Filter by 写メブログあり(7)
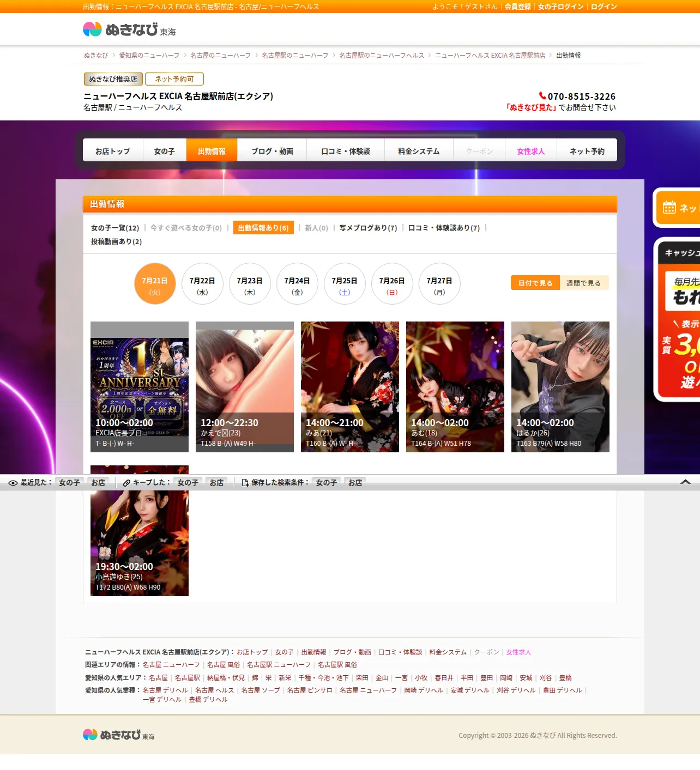Viewport: 700px width, 770px height. click(x=368, y=228)
